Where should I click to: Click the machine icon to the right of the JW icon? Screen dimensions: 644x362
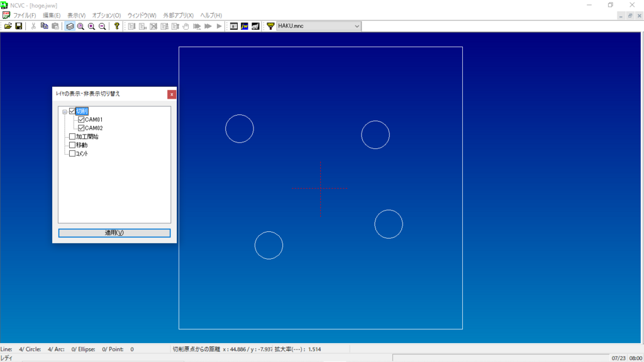click(255, 26)
